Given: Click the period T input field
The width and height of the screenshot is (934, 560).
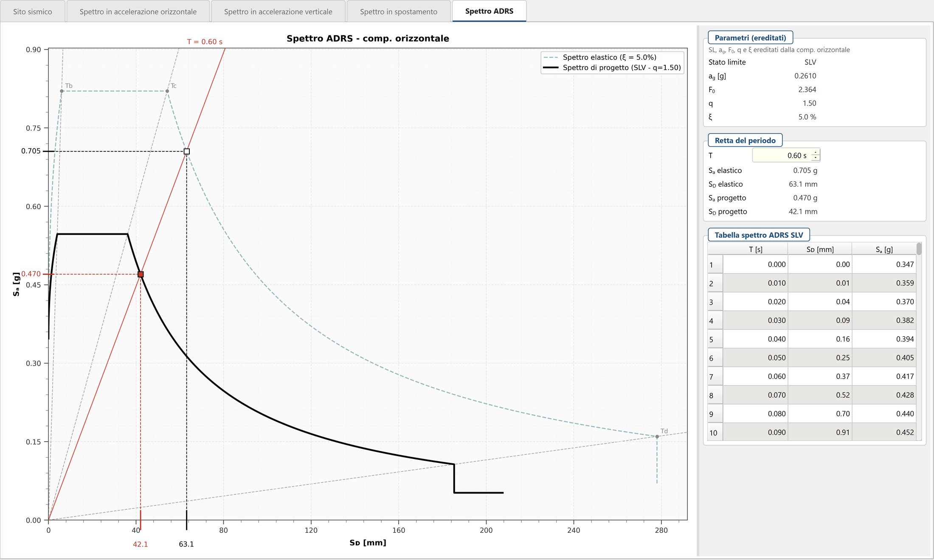Looking at the screenshot, I should (x=781, y=155).
